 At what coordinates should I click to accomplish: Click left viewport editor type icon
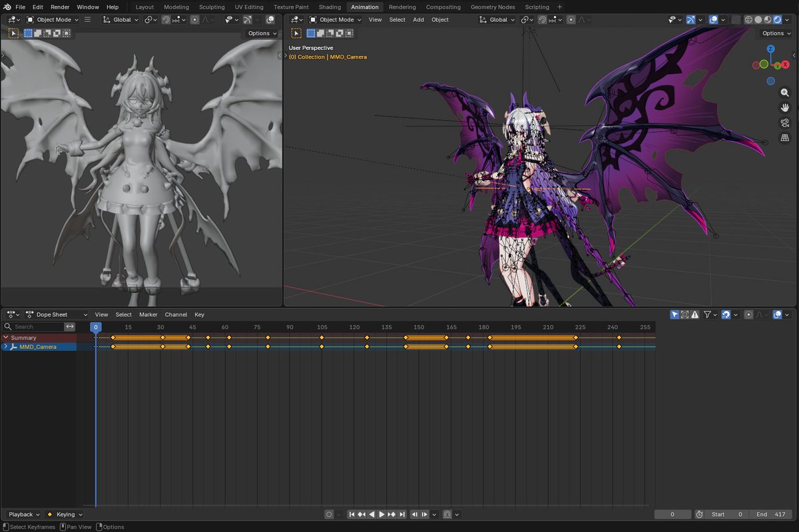pyautogui.click(x=13, y=19)
